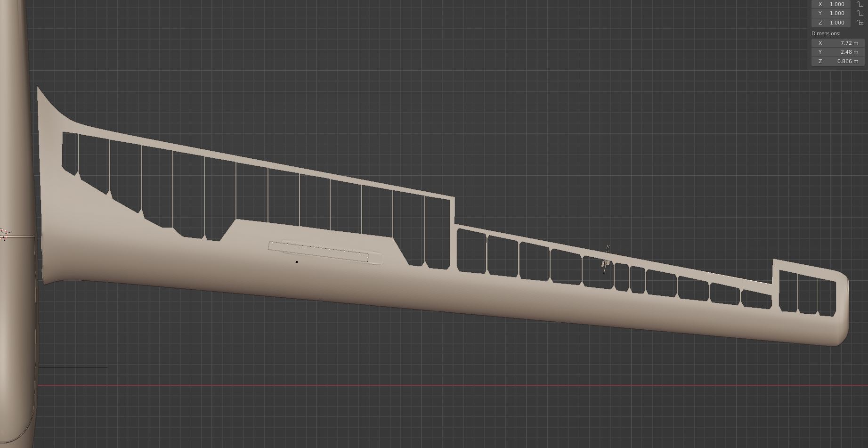This screenshot has width=868, height=448.
Task: Click the small black dot on wing
Action: 297,262
